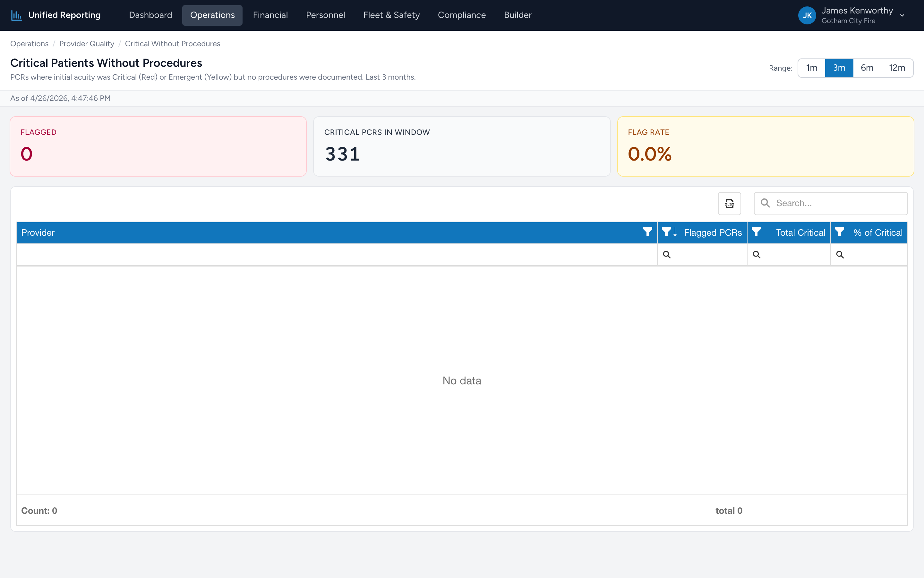Click the 331 critical PCRs value
Viewport: 924px width, 578px height.
(343, 154)
